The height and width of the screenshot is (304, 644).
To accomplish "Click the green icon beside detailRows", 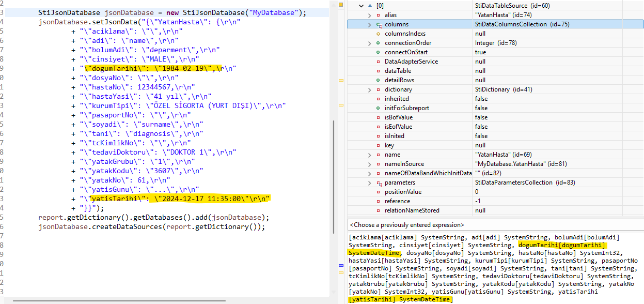I will click(379, 80).
